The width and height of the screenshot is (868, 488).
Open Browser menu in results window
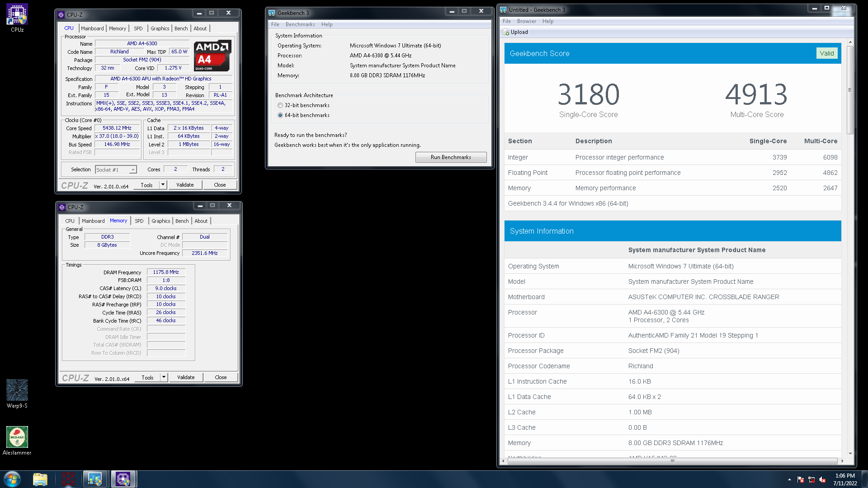click(527, 21)
